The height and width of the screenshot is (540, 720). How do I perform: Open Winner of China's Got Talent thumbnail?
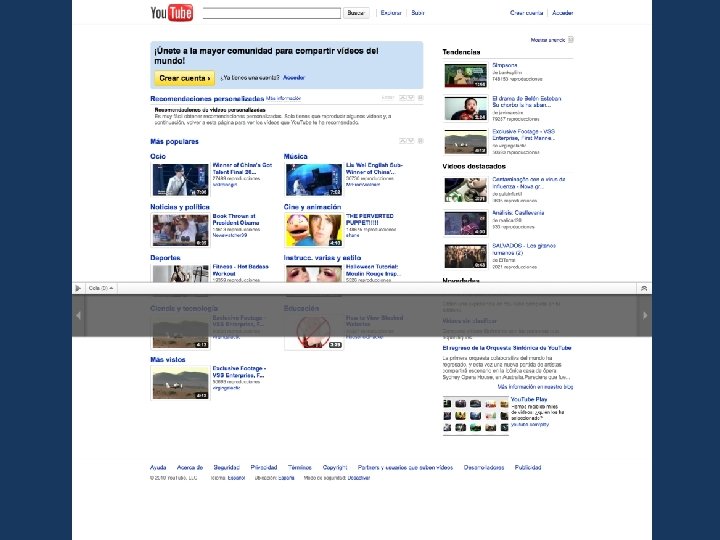(180, 180)
